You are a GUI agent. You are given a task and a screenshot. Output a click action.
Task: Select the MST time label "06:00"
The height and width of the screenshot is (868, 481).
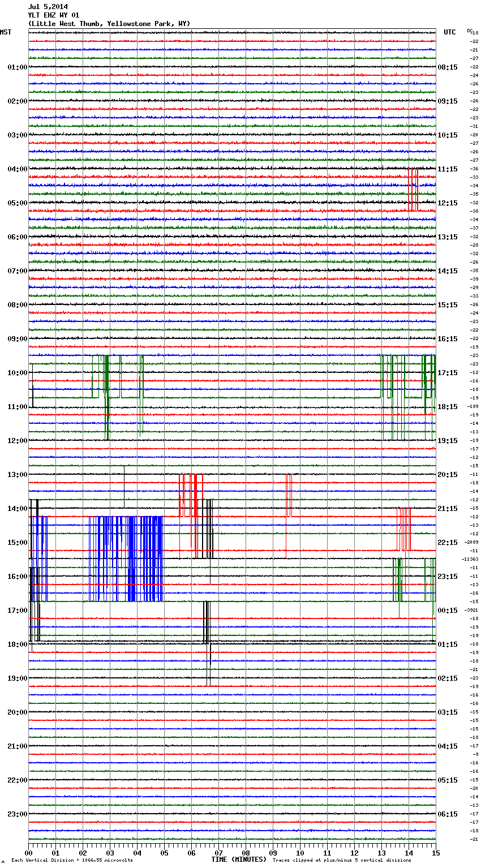[18, 237]
